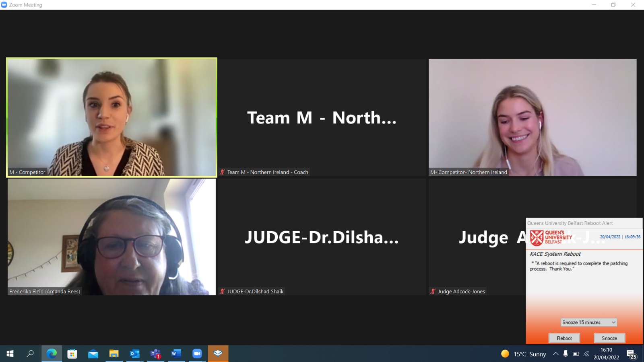Click the Snooze button in the alert
Image resolution: width=644 pixels, height=362 pixels.
pyautogui.click(x=609, y=338)
